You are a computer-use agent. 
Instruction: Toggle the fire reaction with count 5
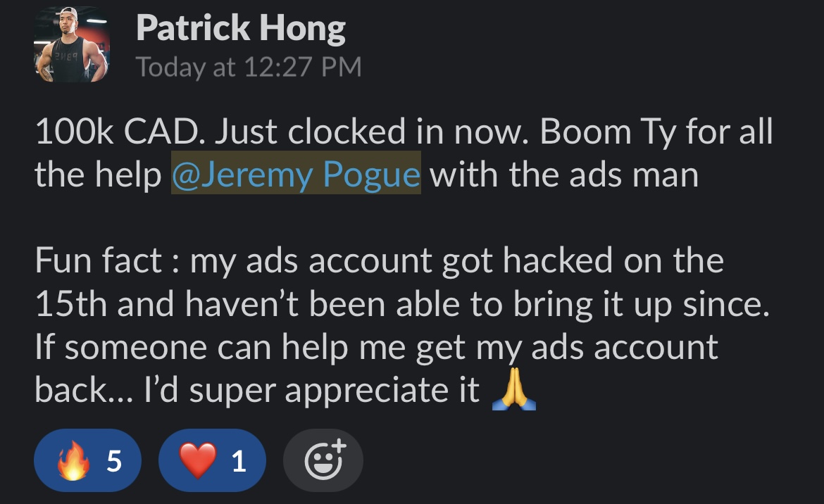click(x=88, y=460)
